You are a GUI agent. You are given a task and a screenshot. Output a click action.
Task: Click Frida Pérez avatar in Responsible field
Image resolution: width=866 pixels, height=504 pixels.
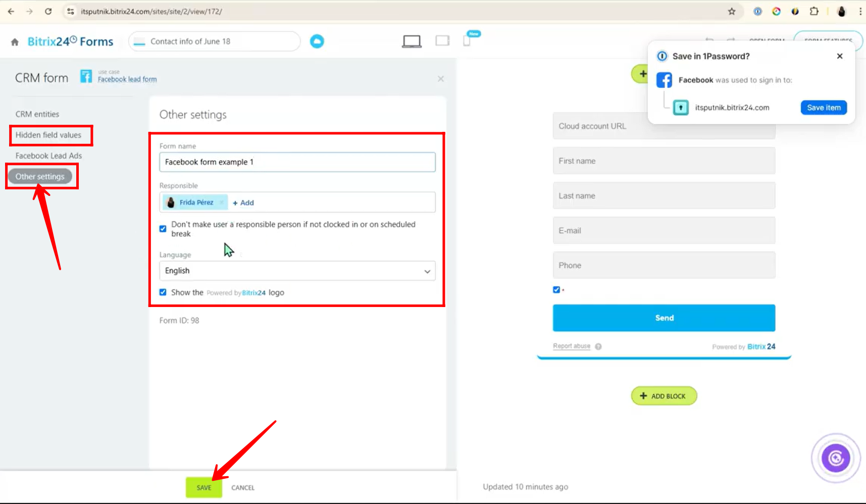tap(171, 203)
